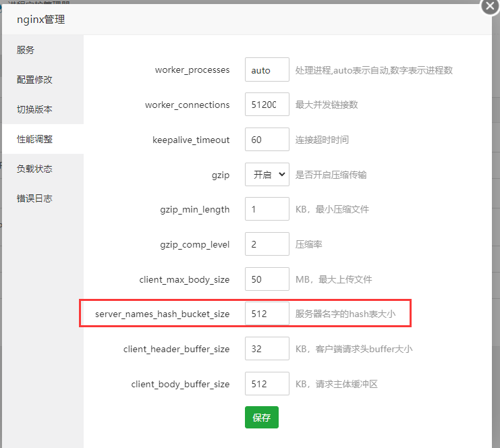Click the worker_connections label
This screenshot has width=500, height=448.
point(187,105)
